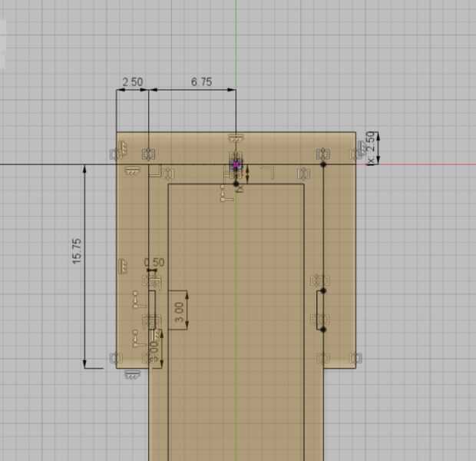
Task: Select the perpendicular constraint icon near the 2.50 extension line
Action: 155,171
